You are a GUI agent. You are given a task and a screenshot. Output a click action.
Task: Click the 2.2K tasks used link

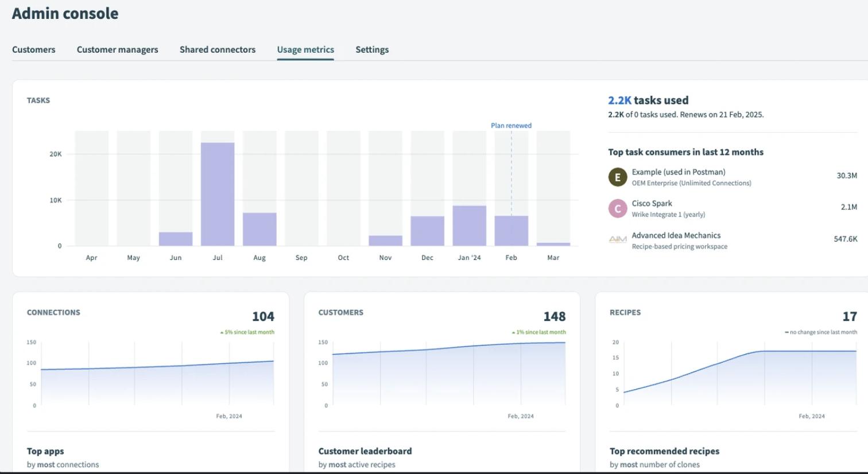pyautogui.click(x=619, y=100)
